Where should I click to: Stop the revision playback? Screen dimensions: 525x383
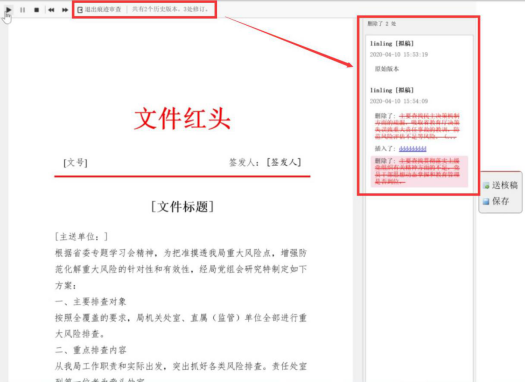pos(36,10)
